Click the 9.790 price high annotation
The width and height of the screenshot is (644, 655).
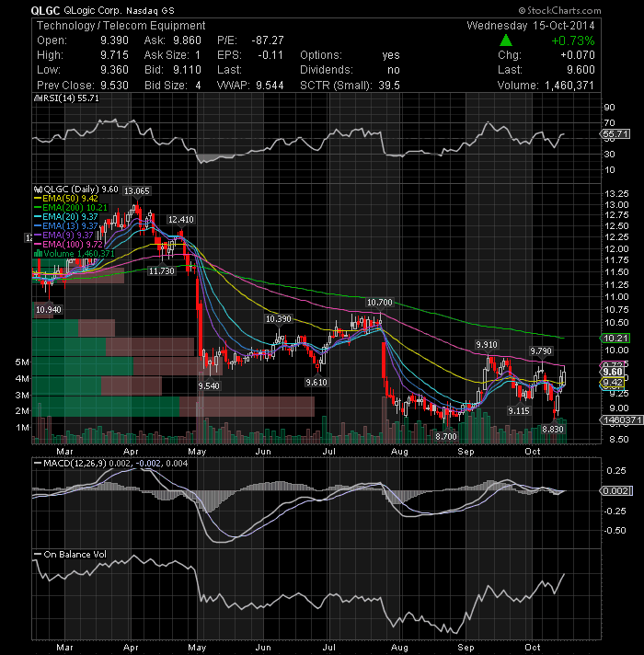point(541,350)
